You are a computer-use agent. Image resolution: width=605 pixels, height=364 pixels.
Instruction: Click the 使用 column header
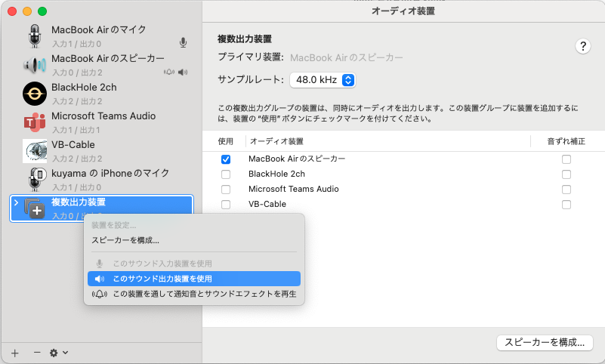225,141
